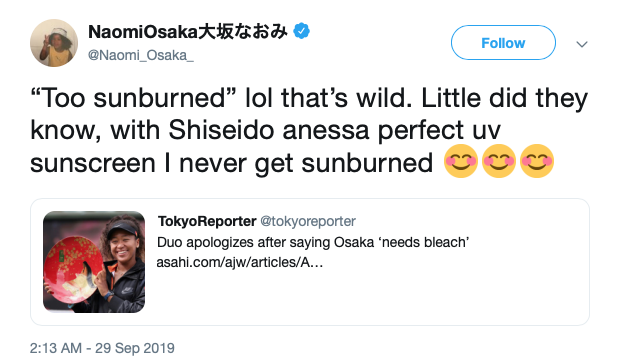The image size is (618, 361).
Task: Open the TokyoReporter account name
Action: pos(207,221)
